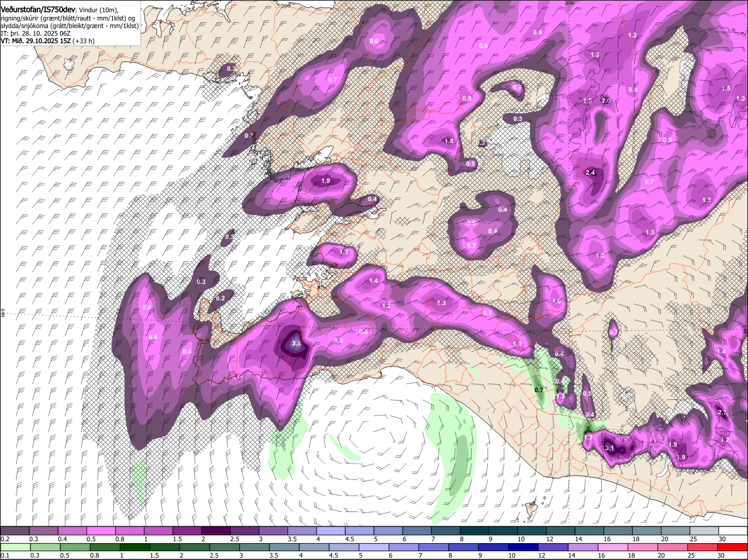Click the 2.4 snowfall value on map

tap(590, 172)
